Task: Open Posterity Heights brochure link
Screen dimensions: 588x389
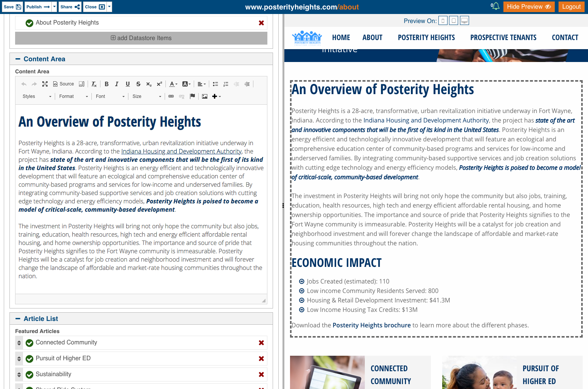Action: pos(372,325)
